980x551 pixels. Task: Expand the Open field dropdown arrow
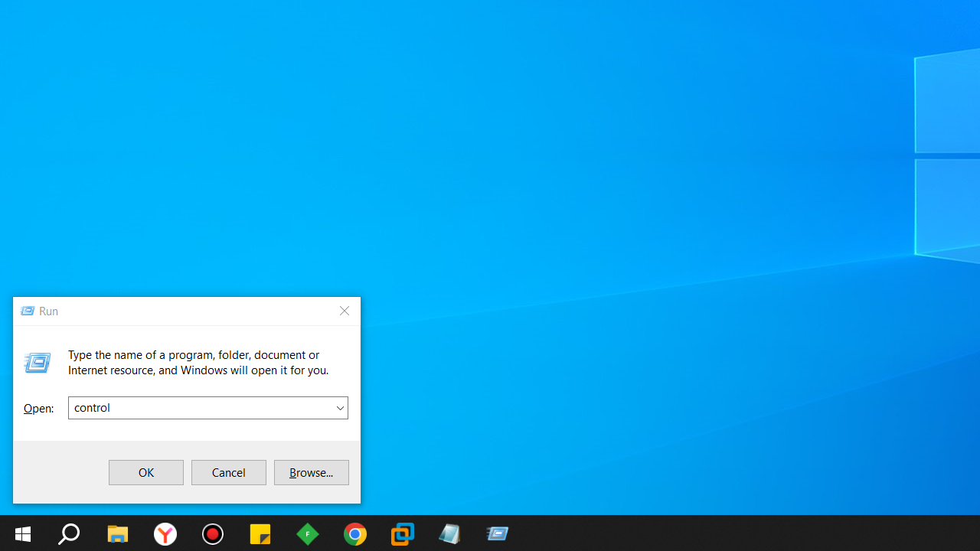[340, 408]
